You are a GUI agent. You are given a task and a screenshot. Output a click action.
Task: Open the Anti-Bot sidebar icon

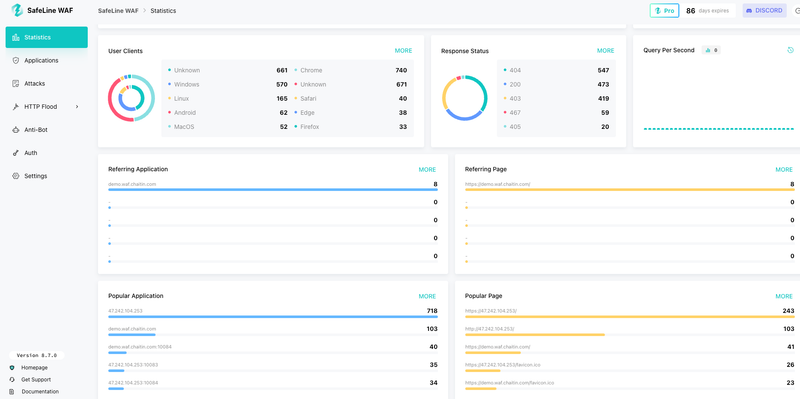click(x=15, y=130)
